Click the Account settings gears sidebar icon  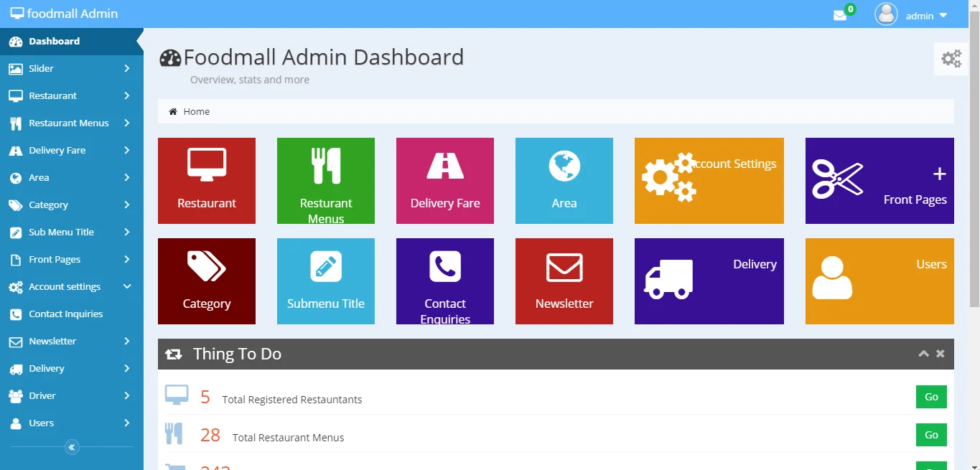click(x=16, y=287)
